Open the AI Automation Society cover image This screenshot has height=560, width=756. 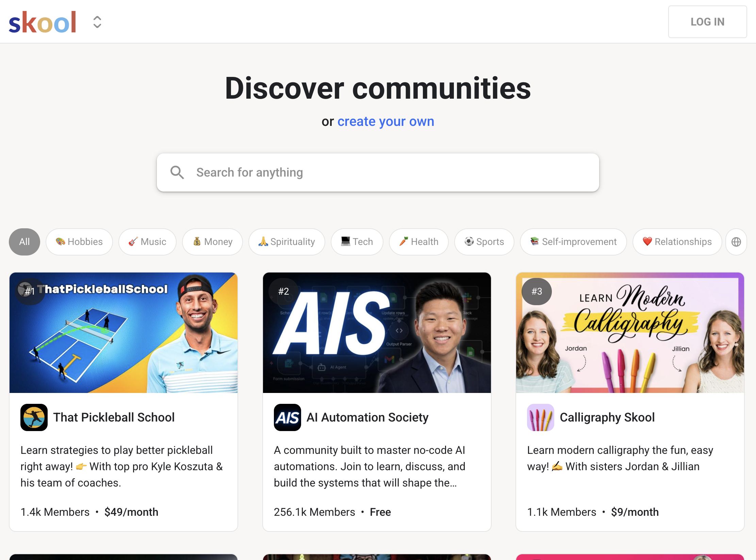tap(377, 333)
